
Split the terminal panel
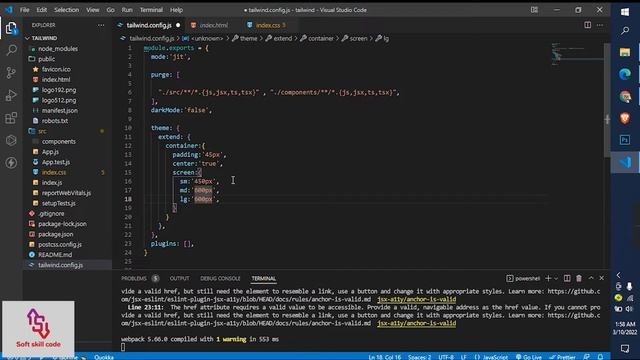coord(567,278)
